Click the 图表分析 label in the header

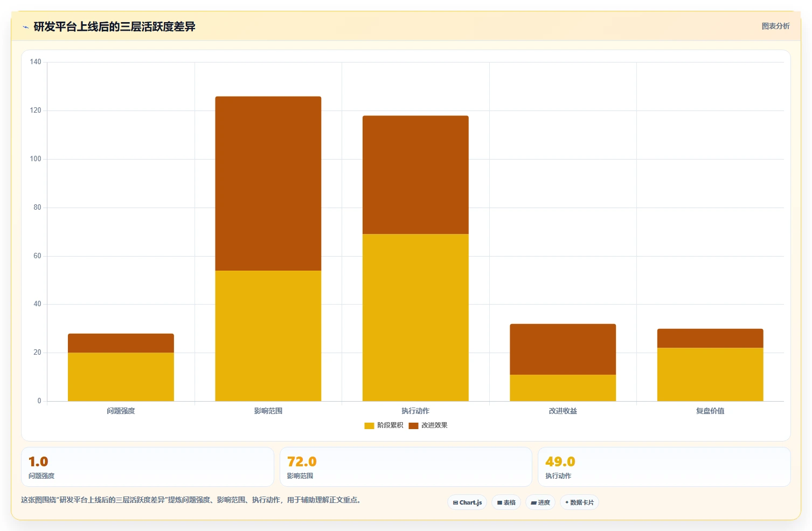[775, 26]
